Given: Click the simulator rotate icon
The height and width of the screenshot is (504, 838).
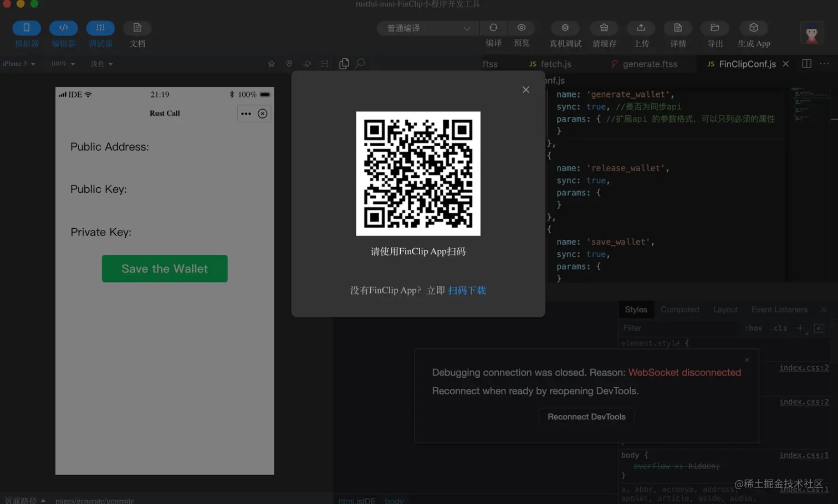Looking at the screenshot, I should coord(307,64).
